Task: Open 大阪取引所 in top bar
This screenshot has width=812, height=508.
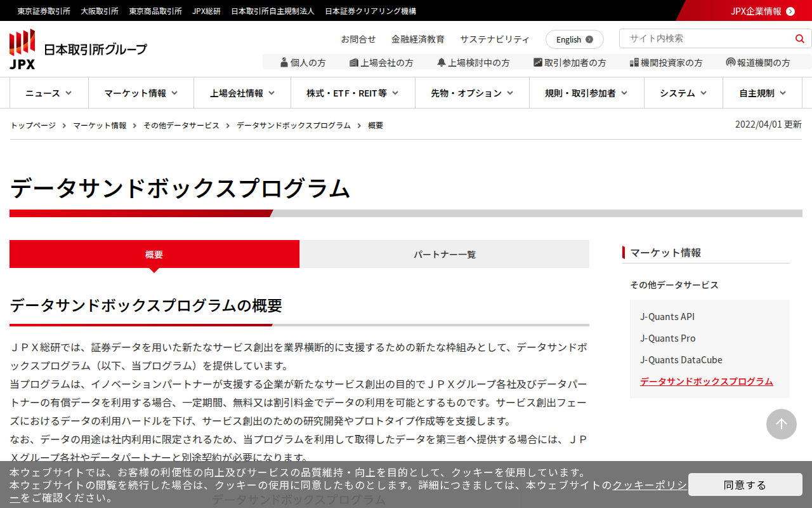Action: tap(100, 11)
